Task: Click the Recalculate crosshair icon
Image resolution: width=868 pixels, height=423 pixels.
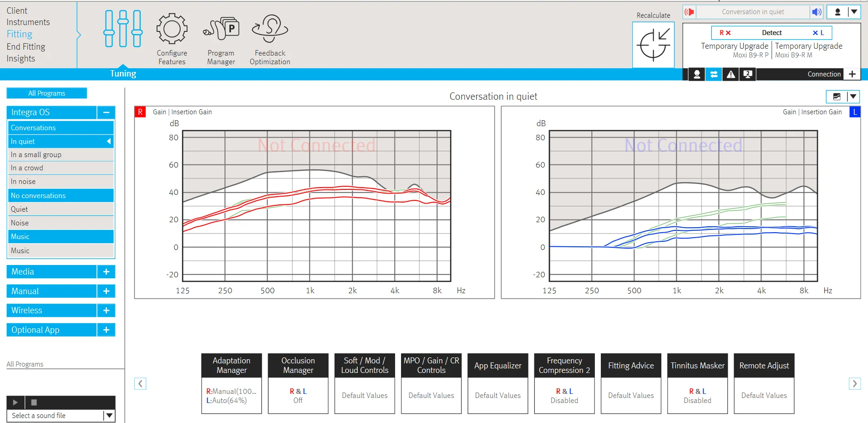Action: 653,45
